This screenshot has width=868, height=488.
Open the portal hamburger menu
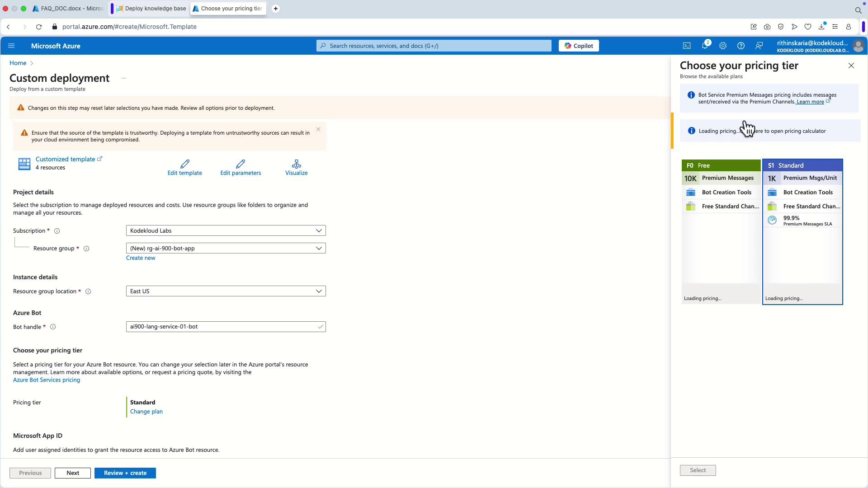[12, 46]
